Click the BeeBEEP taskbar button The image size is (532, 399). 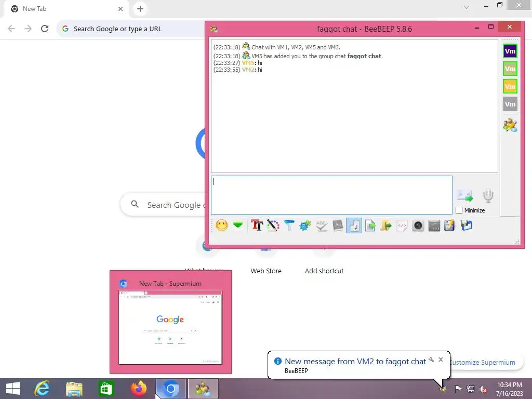[203, 389]
